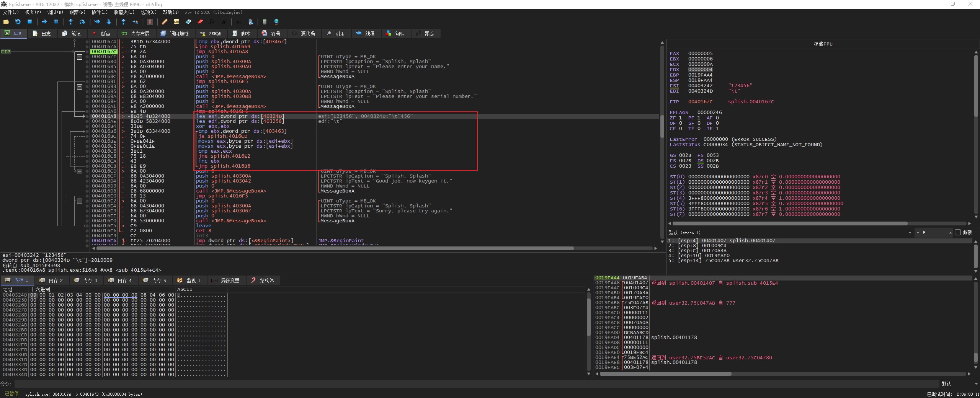This screenshot has height=398, width=980.
Task: Click the 隐藏FPU button
Action: pyautogui.click(x=823, y=44)
